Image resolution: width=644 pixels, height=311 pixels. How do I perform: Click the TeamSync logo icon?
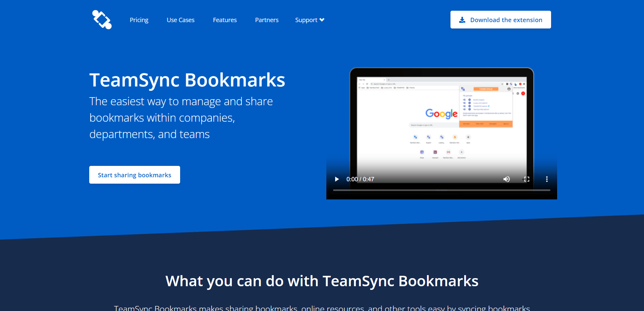point(102,20)
